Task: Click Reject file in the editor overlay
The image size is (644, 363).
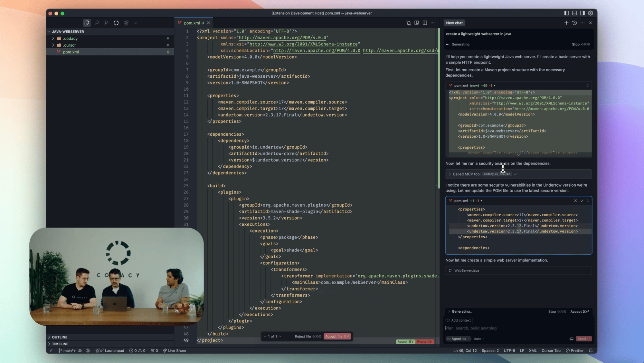Action: click(x=308, y=337)
